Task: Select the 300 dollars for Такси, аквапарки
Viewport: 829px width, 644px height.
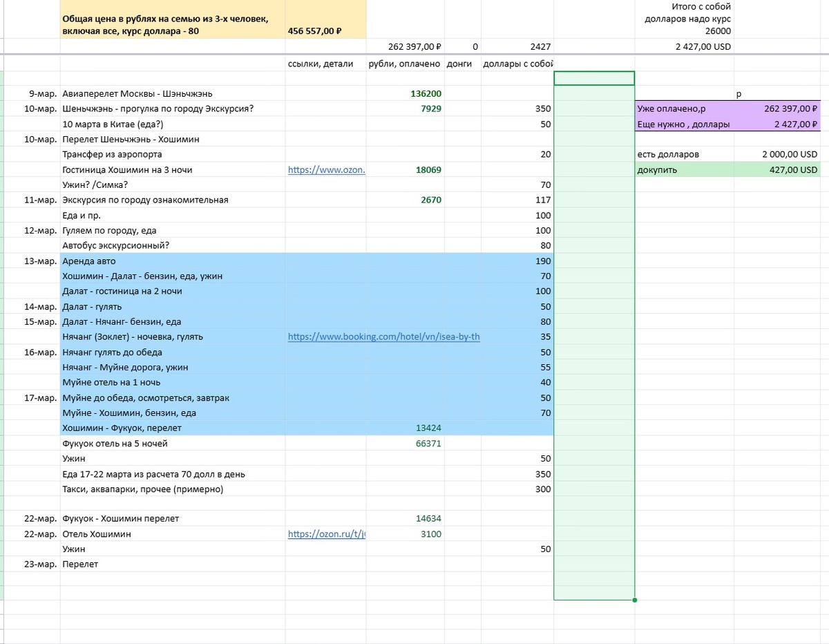Action: click(x=518, y=489)
